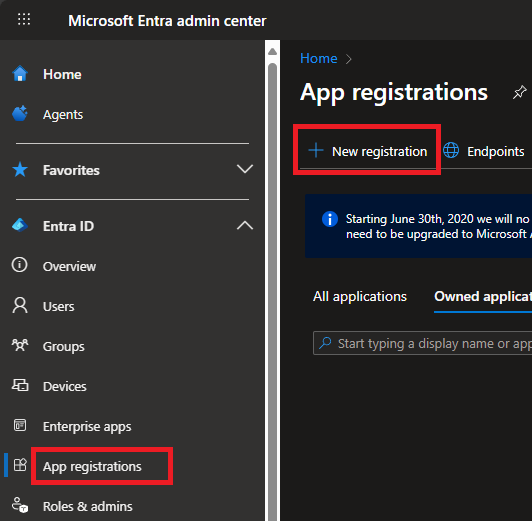Click the Endpoints globe icon
The height and width of the screenshot is (521, 532).
coord(451,150)
